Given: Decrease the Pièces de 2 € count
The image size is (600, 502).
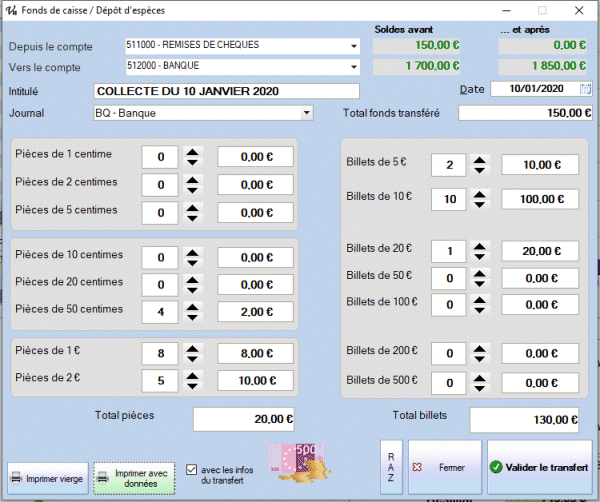Looking at the screenshot, I should point(193,386).
